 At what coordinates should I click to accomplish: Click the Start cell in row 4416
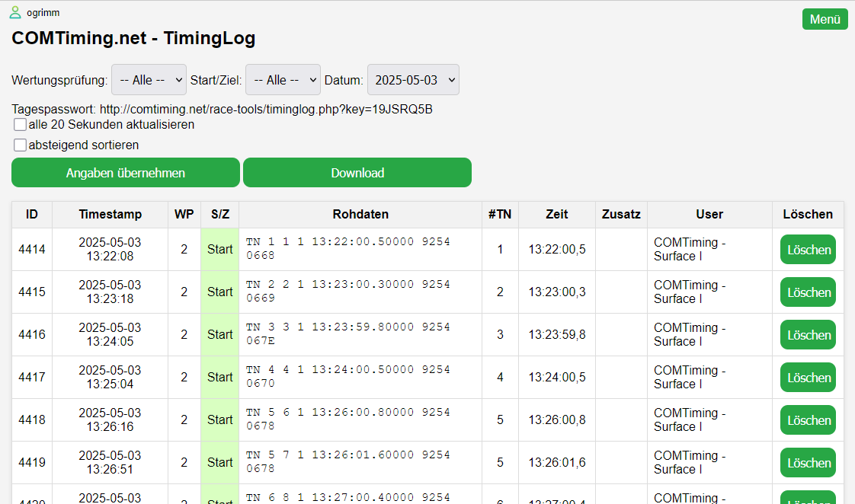[220, 334]
